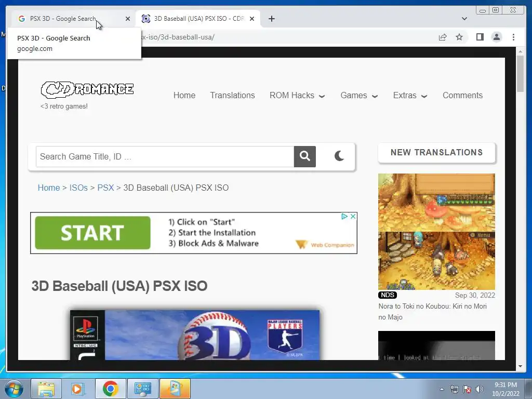Screen dimensions: 532x399
Task: Click the CDRomance site logo
Action: coord(87,89)
